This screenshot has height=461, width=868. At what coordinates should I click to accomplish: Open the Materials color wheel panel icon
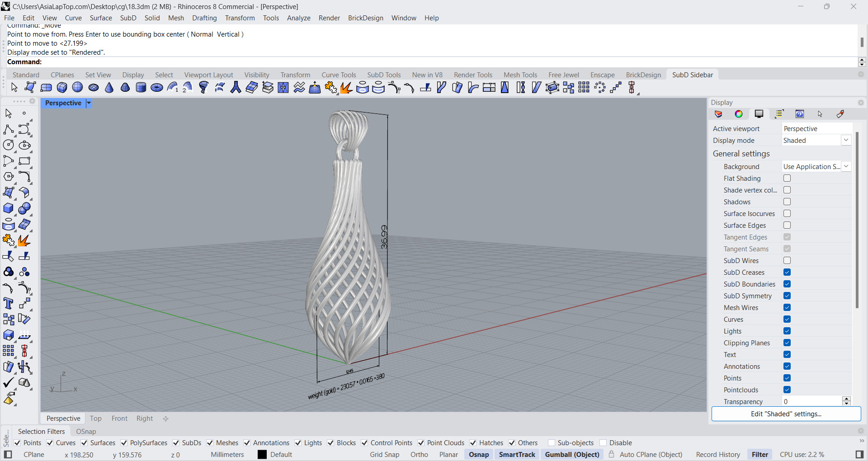point(739,114)
